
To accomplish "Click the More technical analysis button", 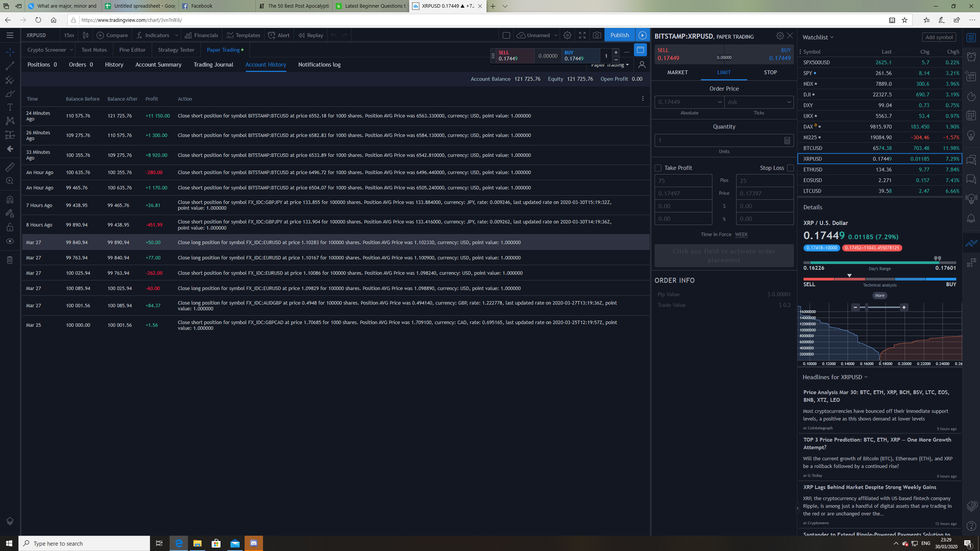I will pyautogui.click(x=880, y=295).
